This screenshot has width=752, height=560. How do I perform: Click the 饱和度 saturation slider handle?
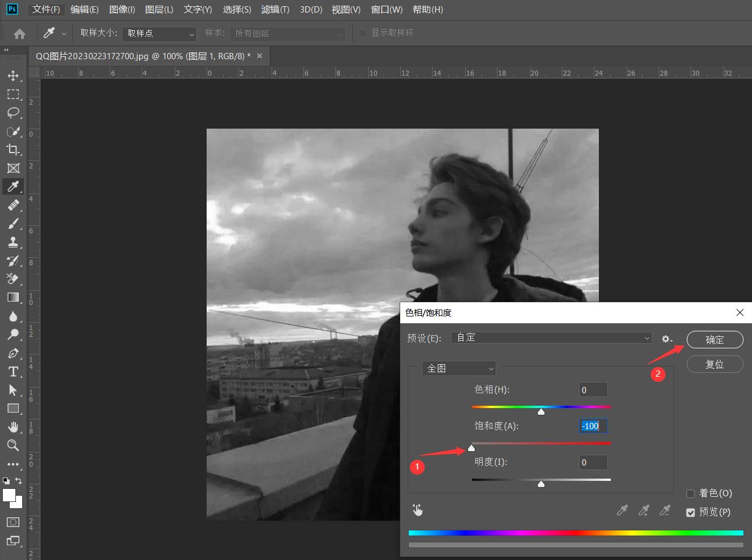[471, 448]
